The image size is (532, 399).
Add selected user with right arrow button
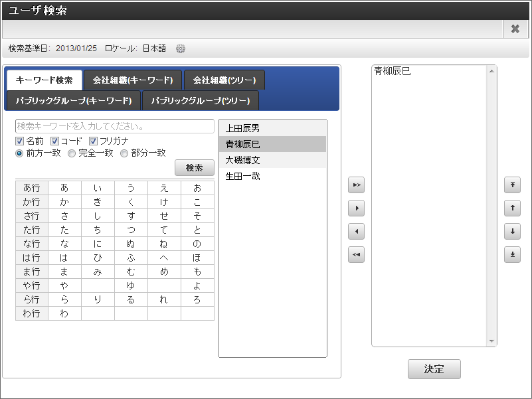[x=356, y=208]
